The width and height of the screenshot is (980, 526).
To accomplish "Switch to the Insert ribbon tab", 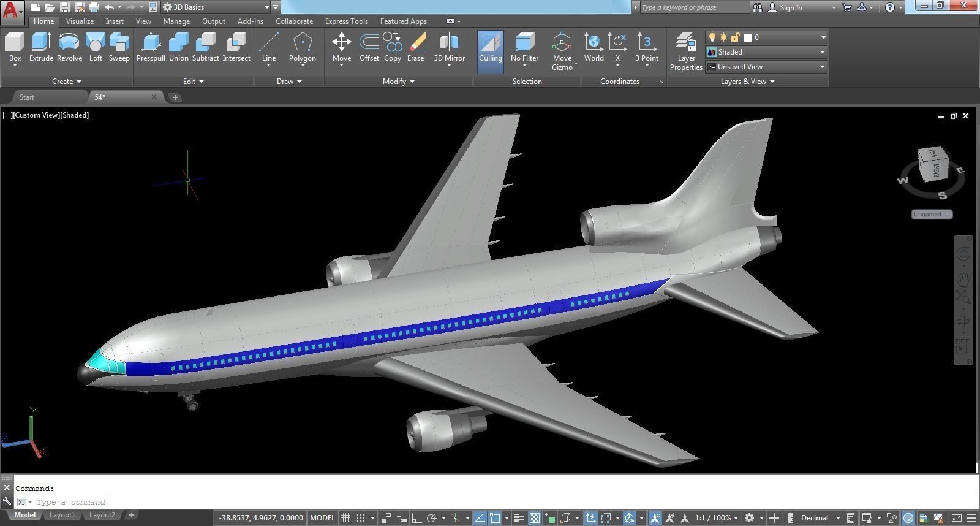I will [x=115, y=21].
